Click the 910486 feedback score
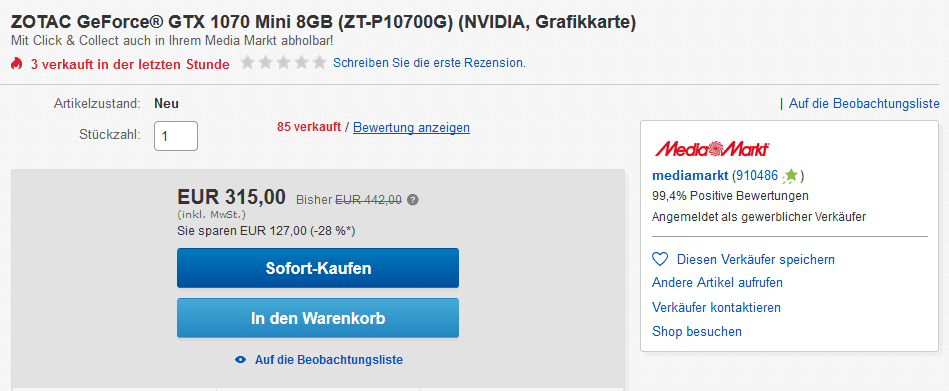This screenshot has height=391, width=949. (757, 176)
